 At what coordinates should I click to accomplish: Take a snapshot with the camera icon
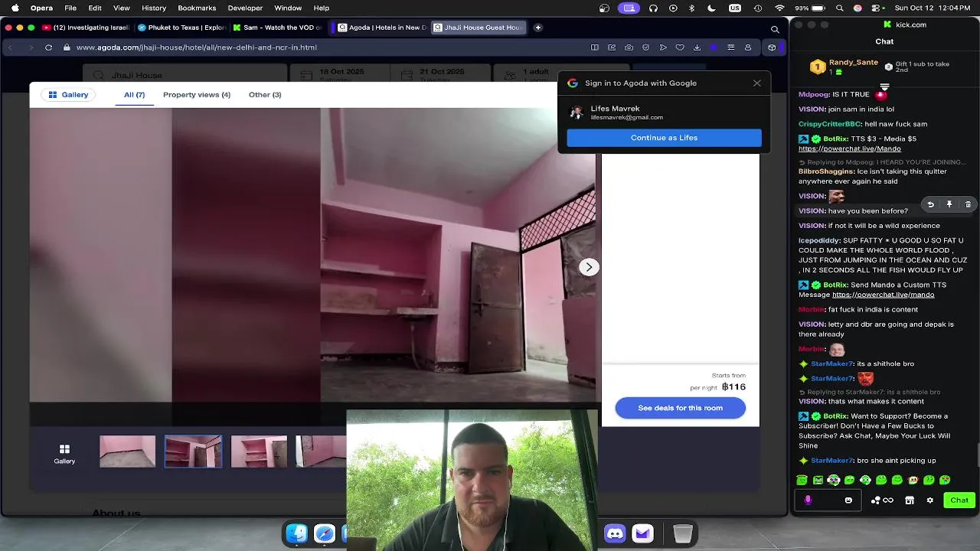point(629,47)
